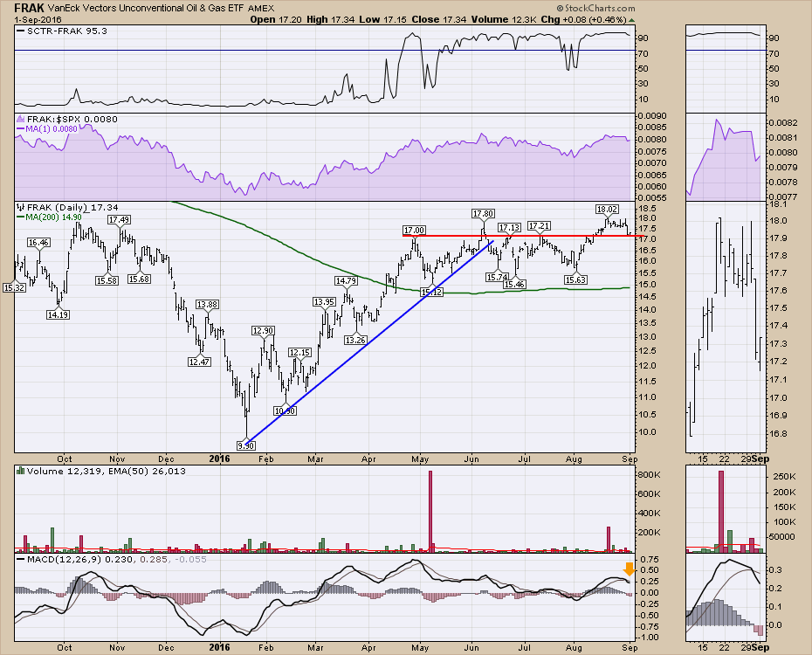The image size is (812, 655).
Task: Click the 13.26 low label
Action: coord(355,340)
